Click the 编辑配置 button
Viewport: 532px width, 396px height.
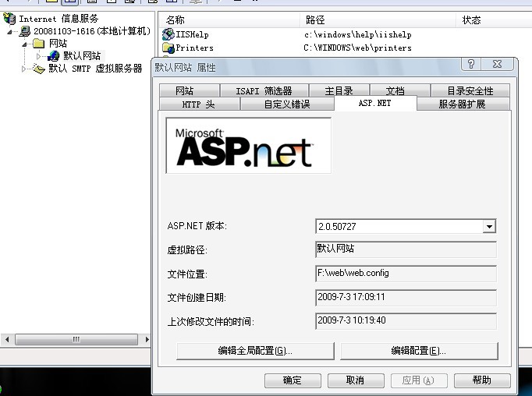coord(418,351)
